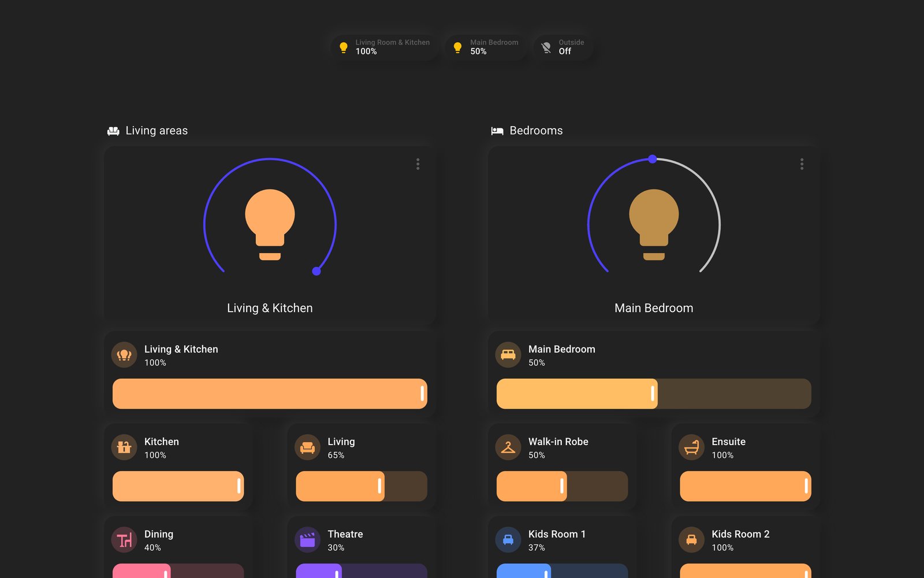Adjust the Kitchen brightness slider
This screenshot has height=578, width=924.
[x=178, y=486]
